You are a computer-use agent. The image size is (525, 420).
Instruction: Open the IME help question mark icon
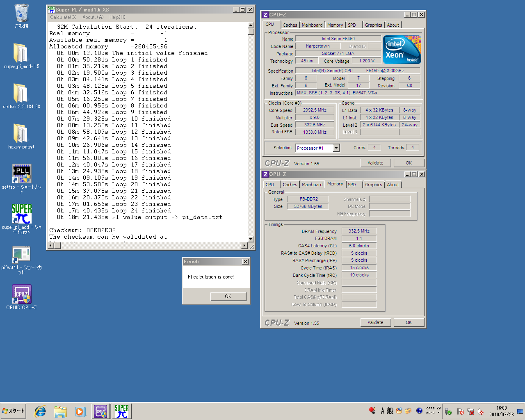[419, 411]
